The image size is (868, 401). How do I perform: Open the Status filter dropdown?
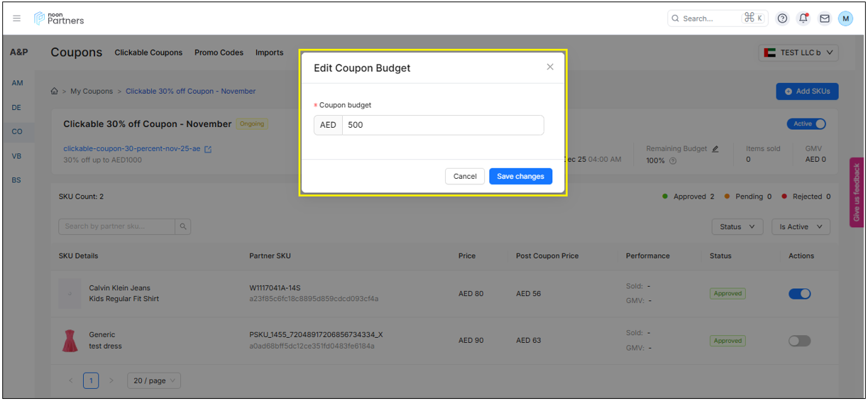pyautogui.click(x=737, y=227)
